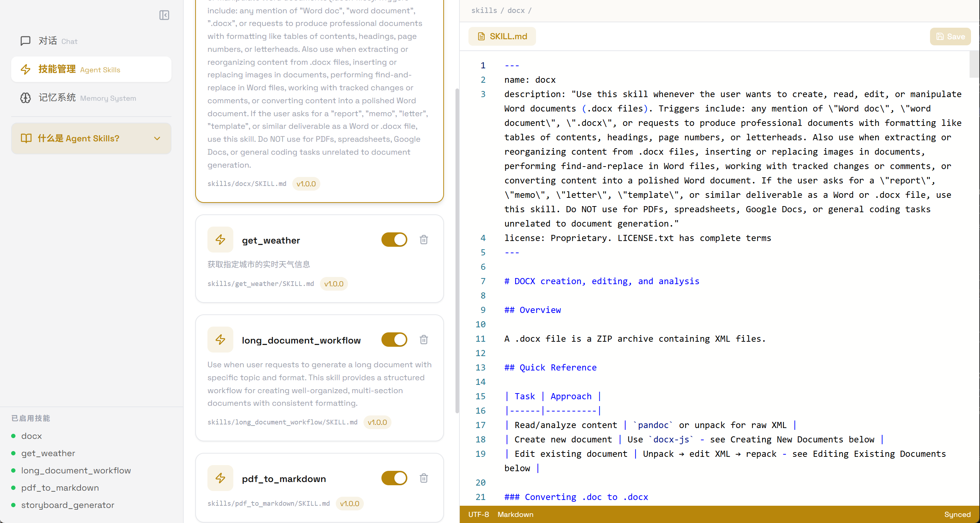Viewport: 980px width, 523px height.
Task: Delete the long_document_workflow skill
Action: pyautogui.click(x=424, y=340)
